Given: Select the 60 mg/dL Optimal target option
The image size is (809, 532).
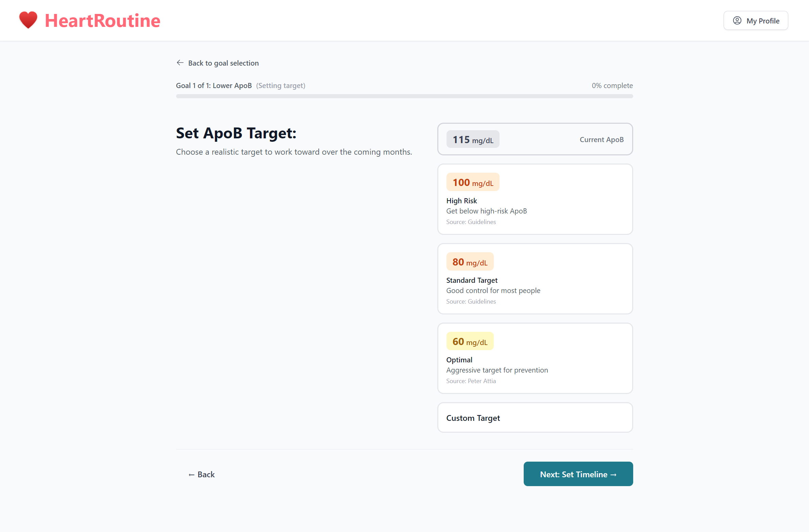Looking at the screenshot, I should (535, 358).
